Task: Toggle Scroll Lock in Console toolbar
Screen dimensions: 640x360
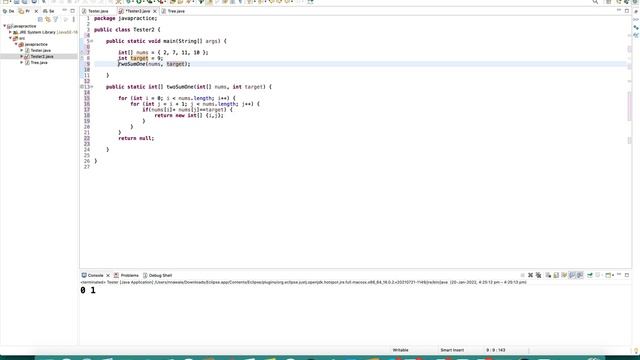Action: [556, 276]
